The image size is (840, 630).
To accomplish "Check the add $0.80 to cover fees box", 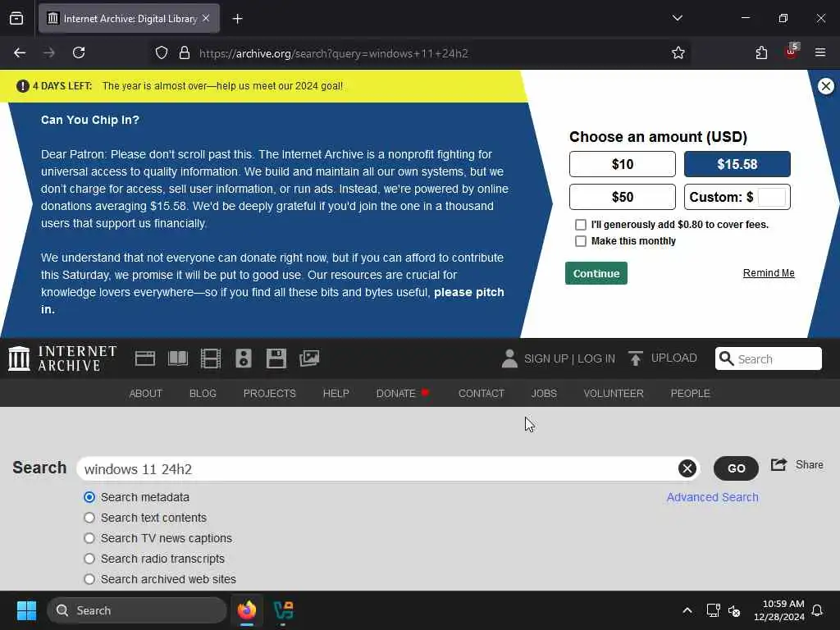I will pyautogui.click(x=581, y=225).
